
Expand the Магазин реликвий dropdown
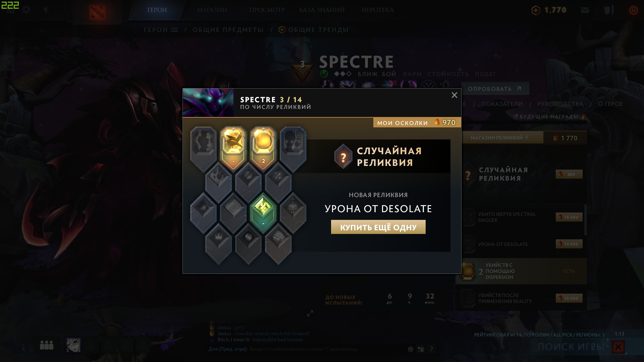499,137
